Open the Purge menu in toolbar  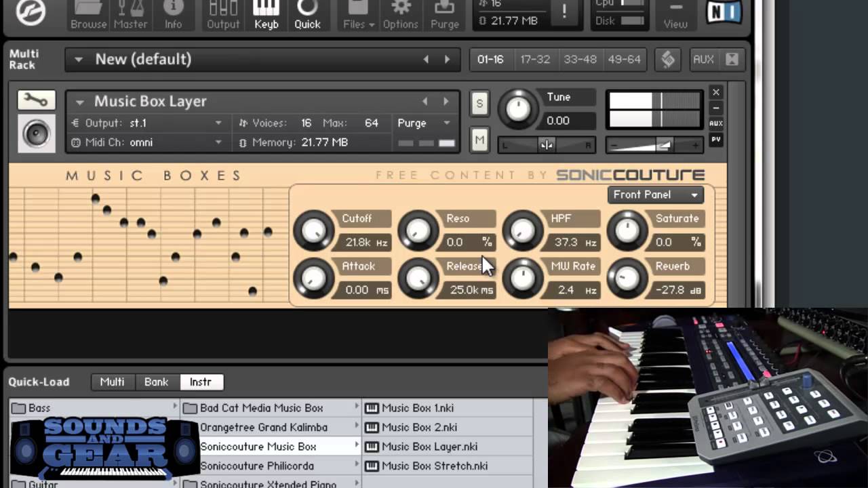(445, 16)
